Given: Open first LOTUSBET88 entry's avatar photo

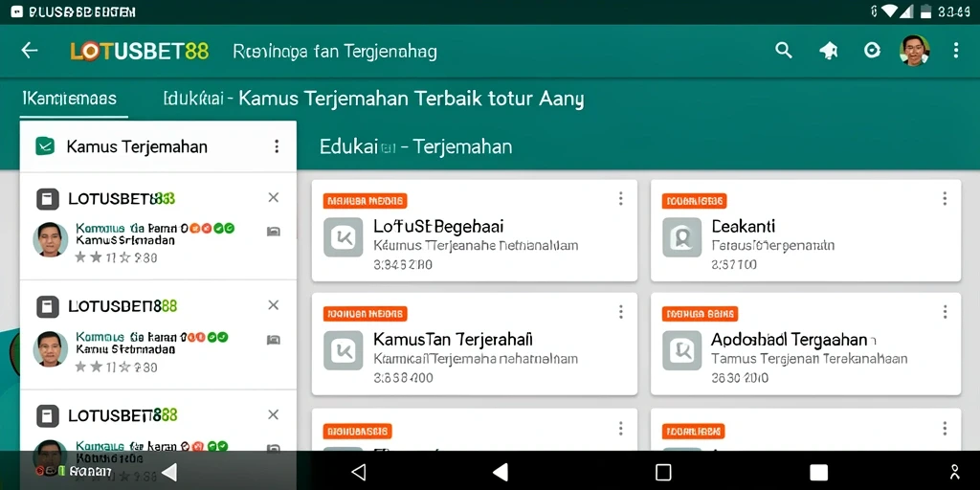Looking at the screenshot, I should click(51, 239).
